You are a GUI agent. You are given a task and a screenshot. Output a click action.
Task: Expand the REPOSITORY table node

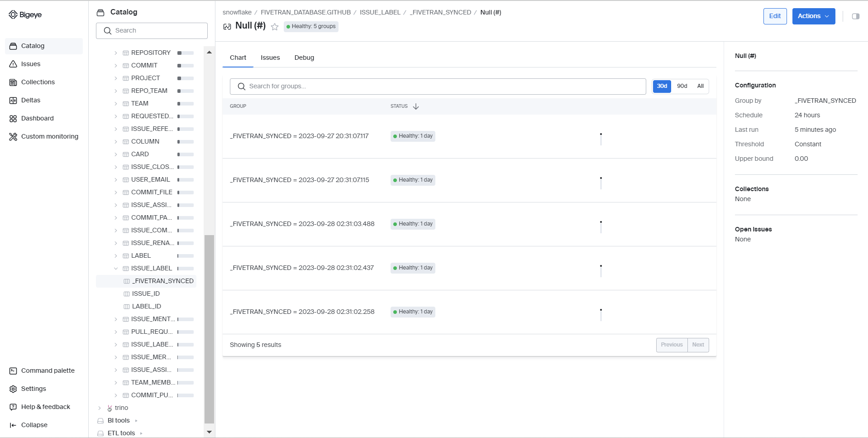click(x=116, y=53)
